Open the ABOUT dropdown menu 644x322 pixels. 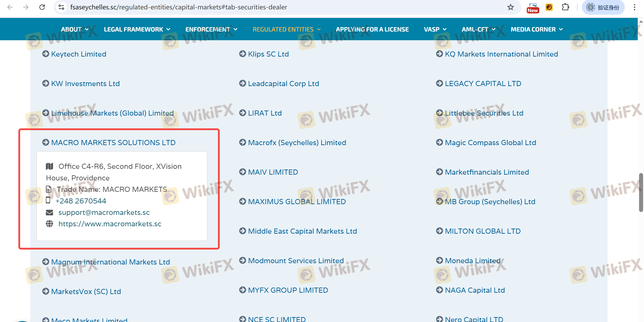pyautogui.click(x=75, y=29)
